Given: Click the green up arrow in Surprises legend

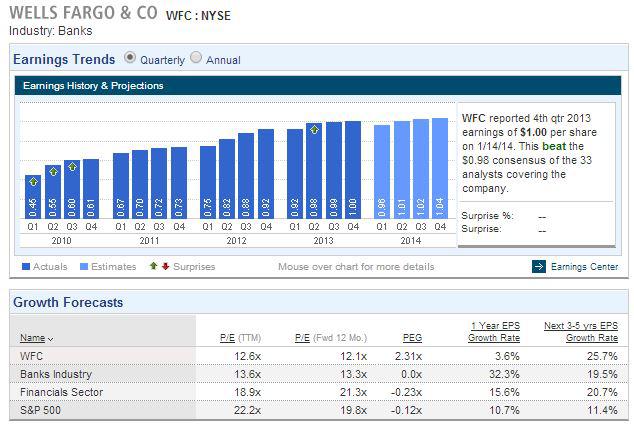Looking at the screenshot, I should tap(154, 266).
